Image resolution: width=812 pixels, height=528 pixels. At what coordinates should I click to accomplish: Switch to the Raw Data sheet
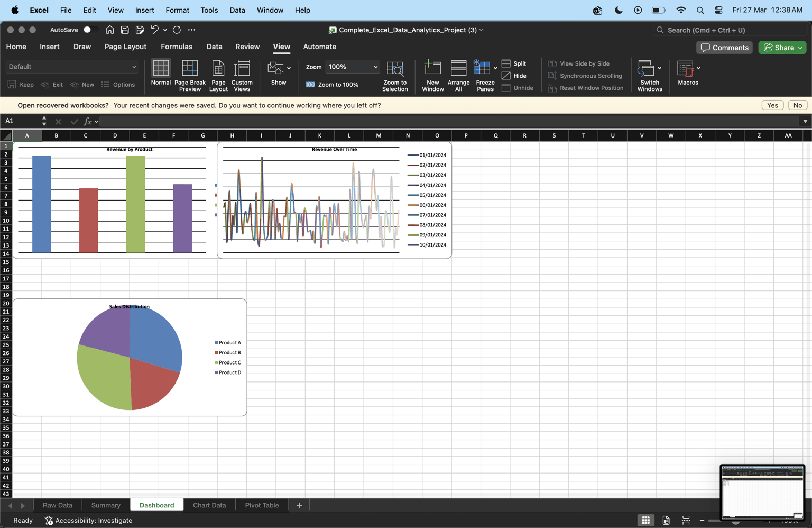[58, 505]
